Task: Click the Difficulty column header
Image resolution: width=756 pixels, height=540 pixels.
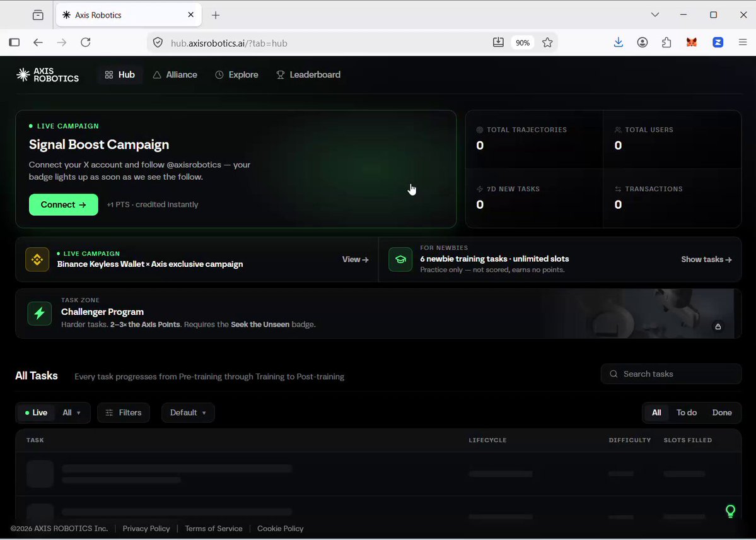Action: tap(630, 440)
